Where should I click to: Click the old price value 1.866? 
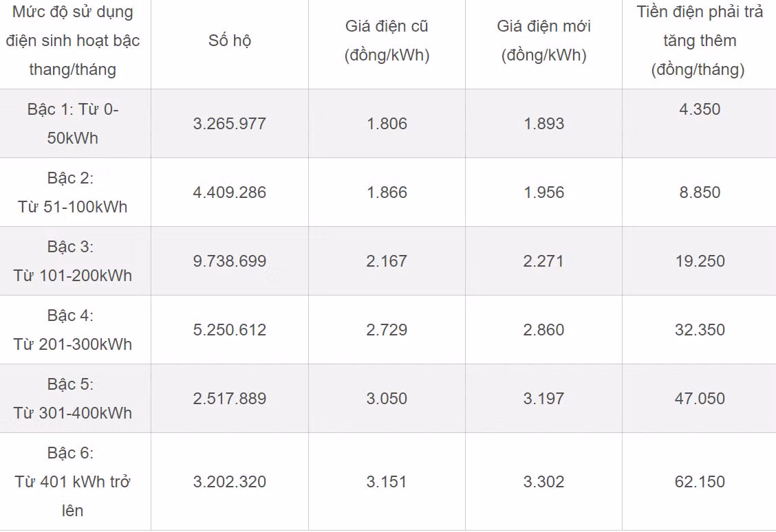387,192
